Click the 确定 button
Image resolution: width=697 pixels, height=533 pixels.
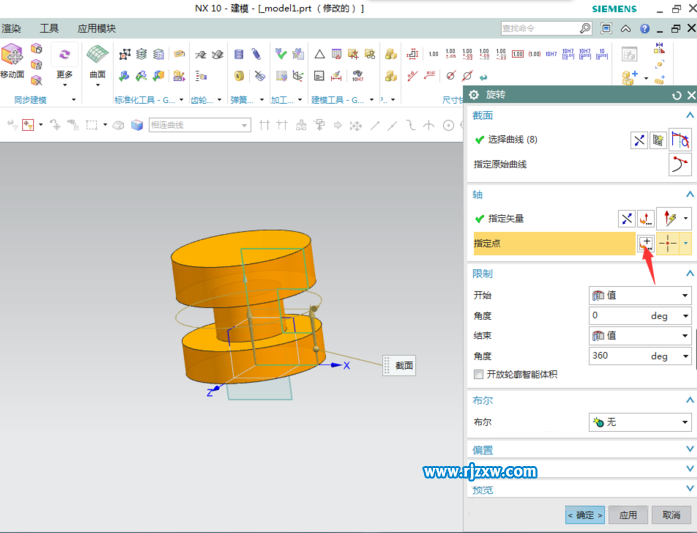coord(585,515)
